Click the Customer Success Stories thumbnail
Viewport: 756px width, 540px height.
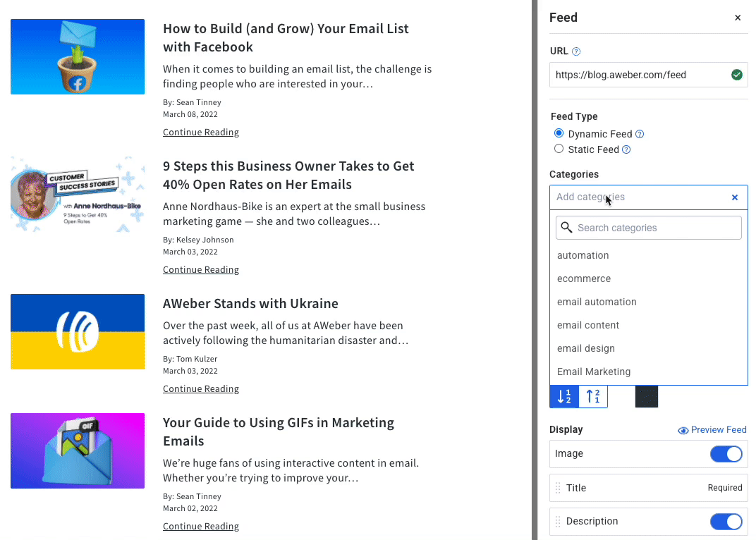pyautogui.click(x=78, y=195)
